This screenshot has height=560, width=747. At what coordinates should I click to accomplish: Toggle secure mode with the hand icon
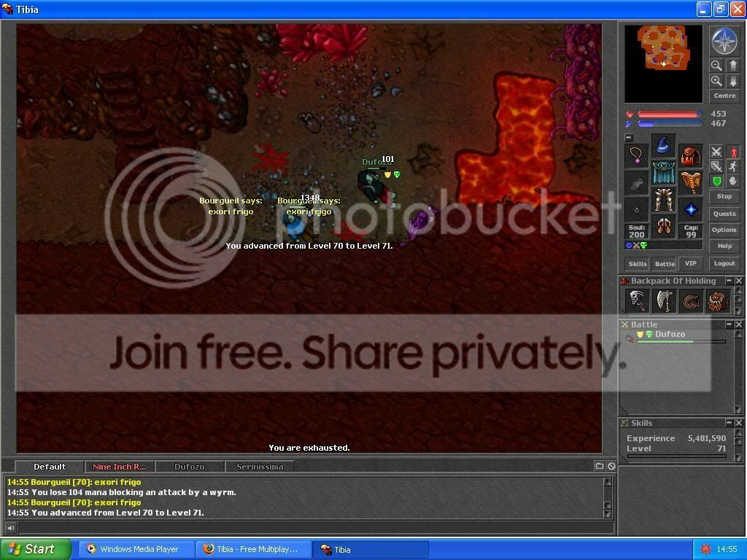pos(733,181)
